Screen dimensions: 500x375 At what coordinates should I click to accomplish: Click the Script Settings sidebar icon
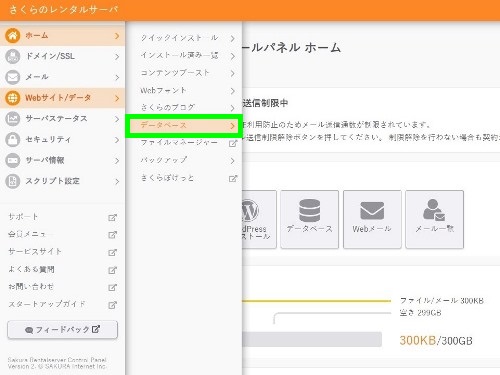click(13, 181)
